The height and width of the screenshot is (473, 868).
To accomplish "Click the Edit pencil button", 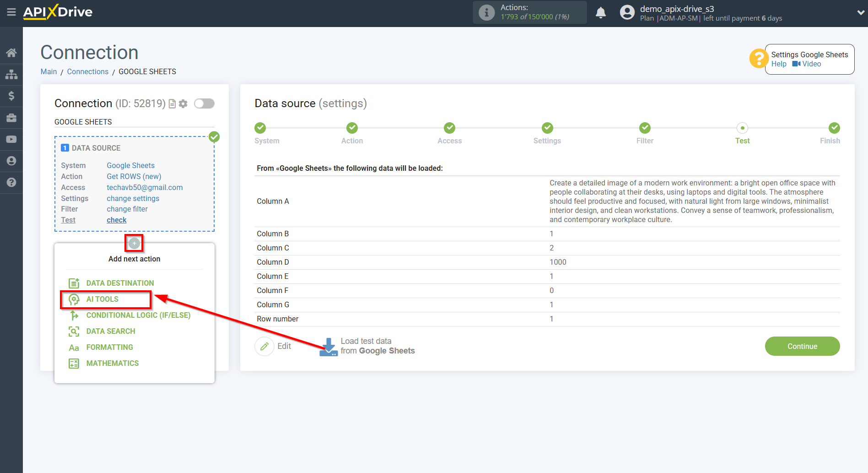I will [x=264, y=346].
